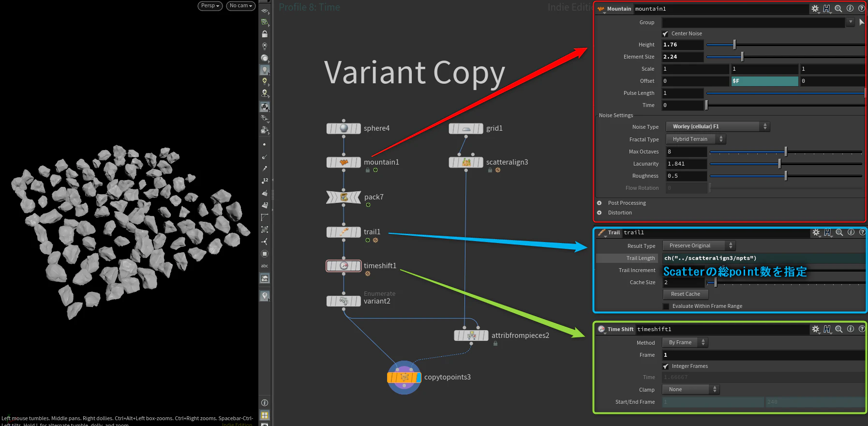Click the grid1 node

coord(466,128)
